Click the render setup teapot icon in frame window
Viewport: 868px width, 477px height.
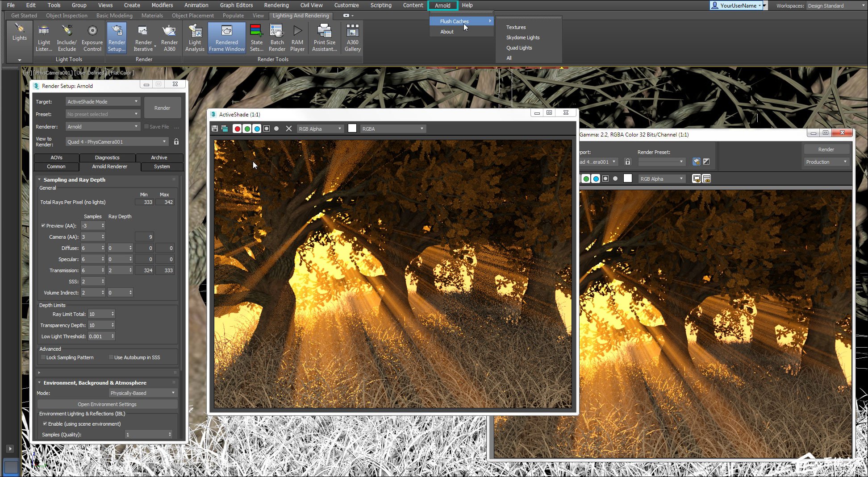point(696,162)
